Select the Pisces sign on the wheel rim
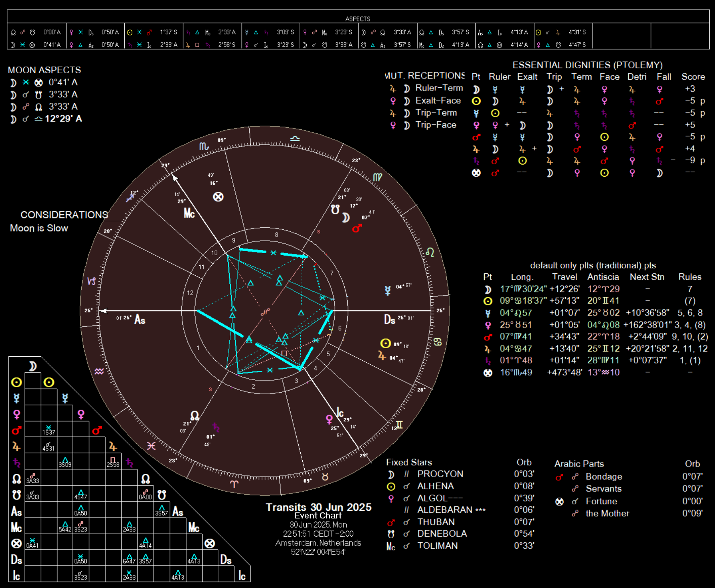Screen dimensions: 715x588 coord(151,446)
